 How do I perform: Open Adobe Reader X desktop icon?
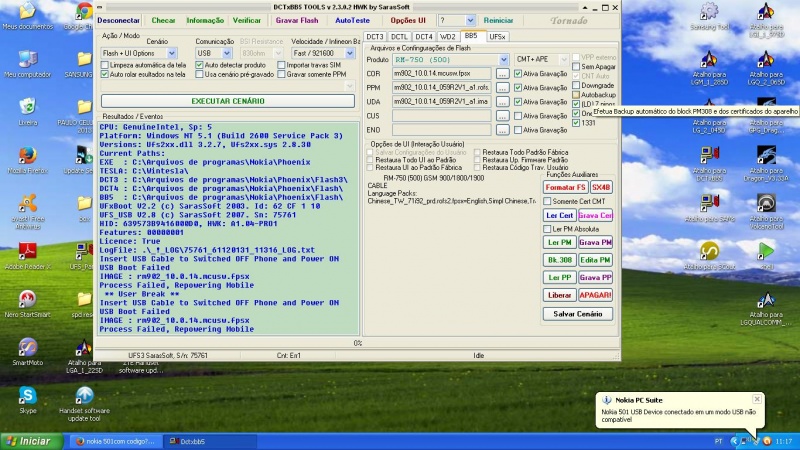28,256
